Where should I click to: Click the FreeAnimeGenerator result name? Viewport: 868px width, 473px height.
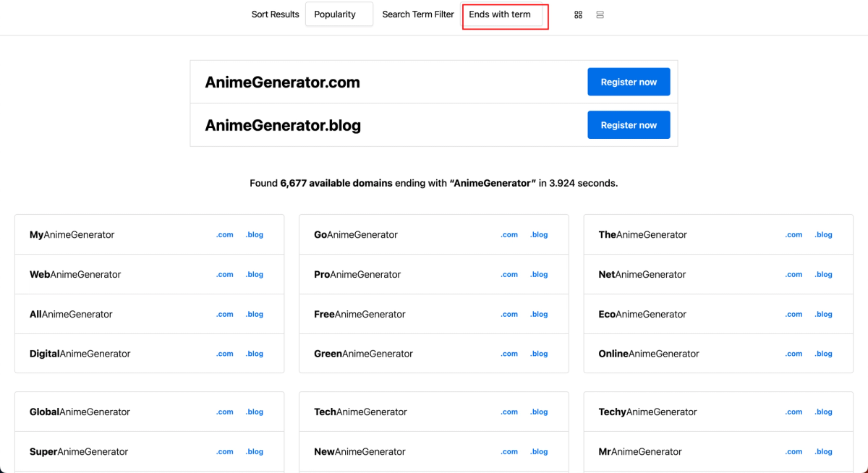tap(359, 315)
